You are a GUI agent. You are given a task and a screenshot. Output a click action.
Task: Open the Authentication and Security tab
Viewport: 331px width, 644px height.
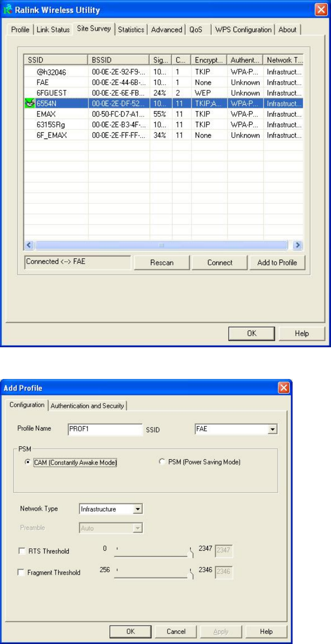87,406
